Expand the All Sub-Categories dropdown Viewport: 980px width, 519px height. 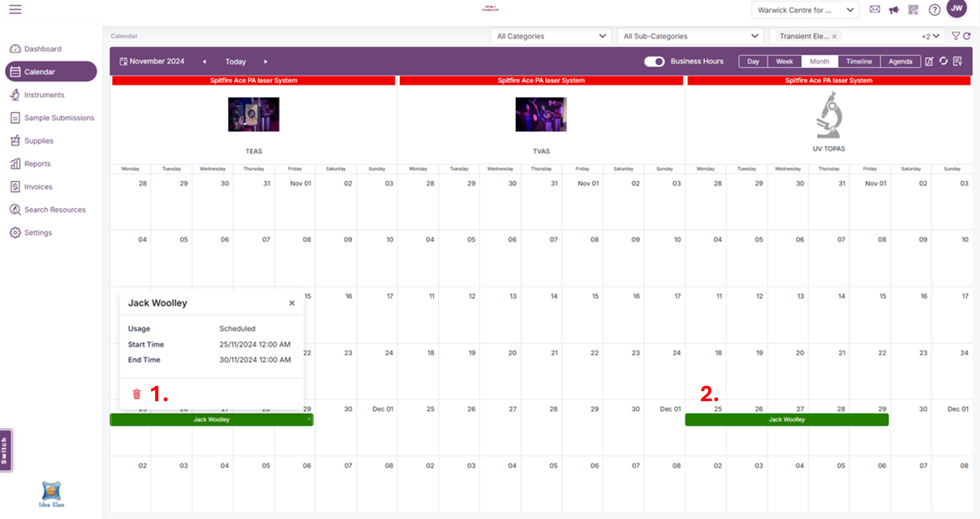point(690,36)
